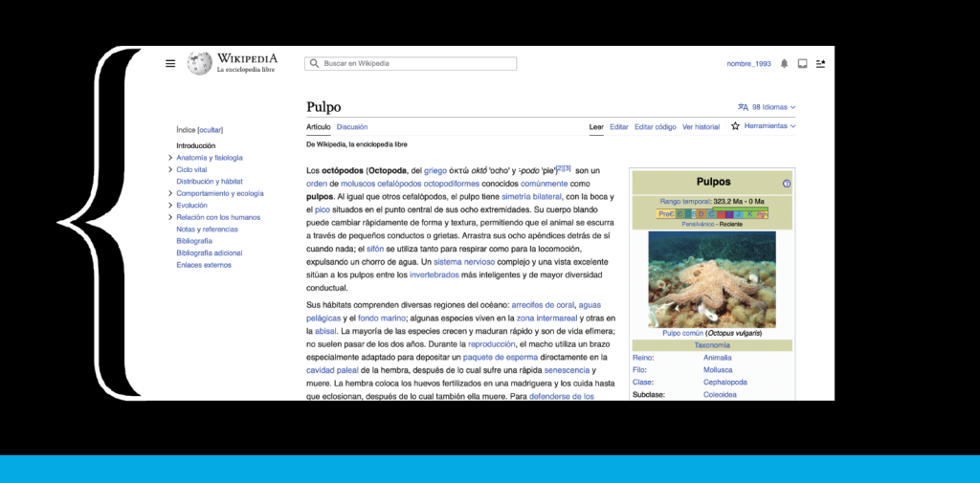Viewport: 980px width, 483px height.
Task: Click the K period segment of timeline
Action: tap(750, 214)
